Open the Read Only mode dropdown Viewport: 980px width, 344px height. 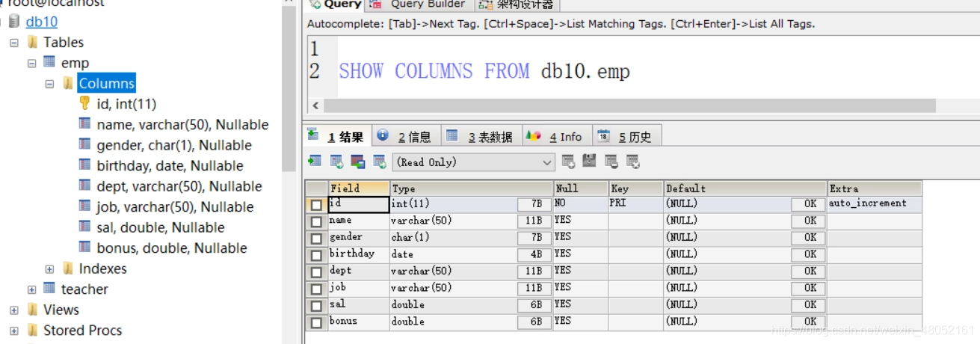click(547, 162)
